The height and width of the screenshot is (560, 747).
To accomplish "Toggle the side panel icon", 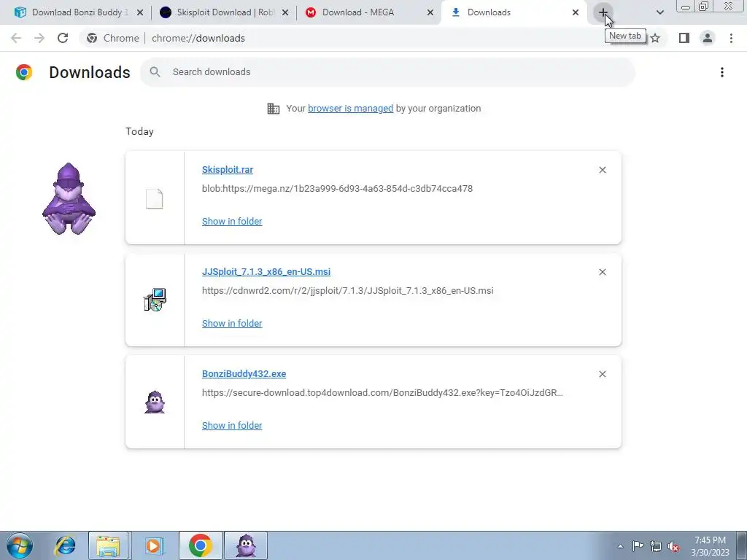I will [x=684, y=38].
